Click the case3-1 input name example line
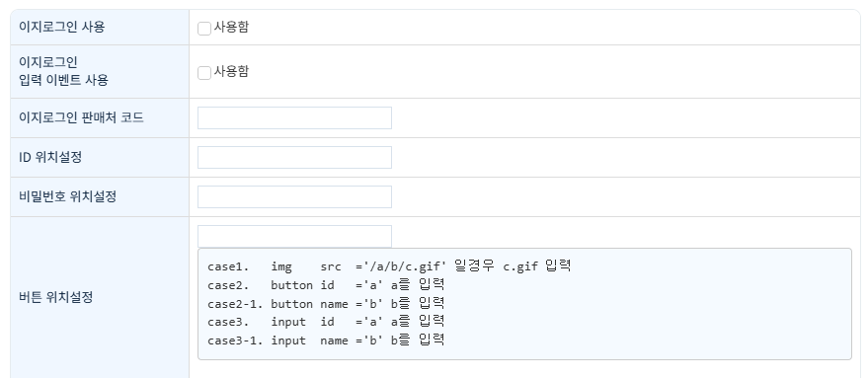 326,340
